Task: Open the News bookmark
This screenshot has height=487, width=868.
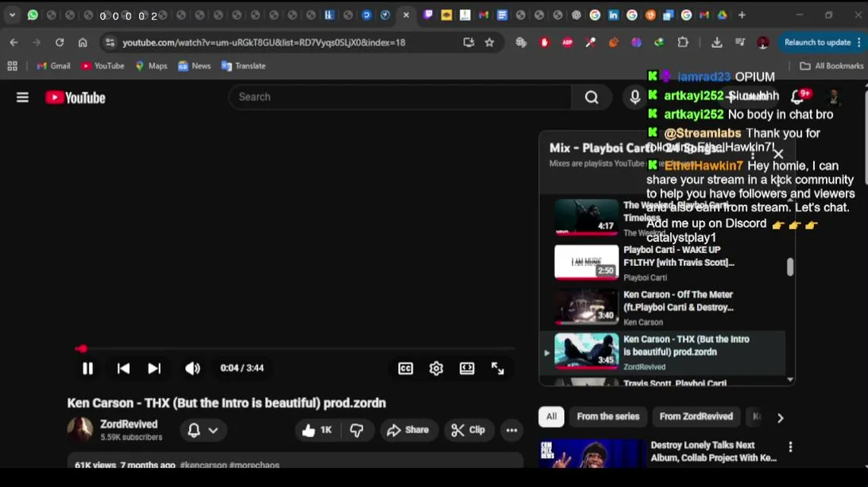Action: 195,66
